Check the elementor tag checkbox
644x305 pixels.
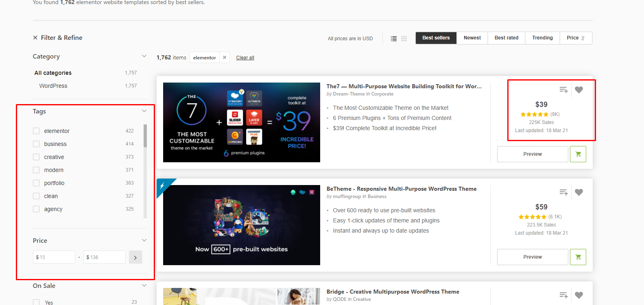pyautogui.click(x=36, y=131)
